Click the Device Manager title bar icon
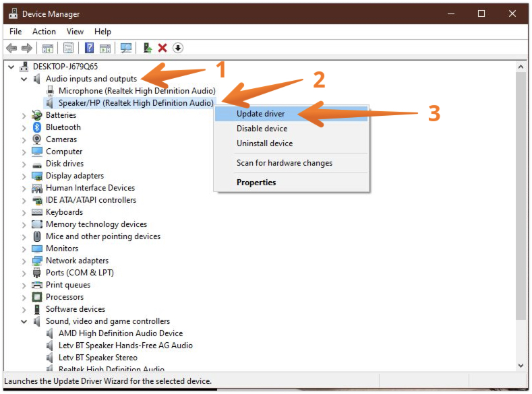The width and height of the screenshot is (532, 394). 13,13
